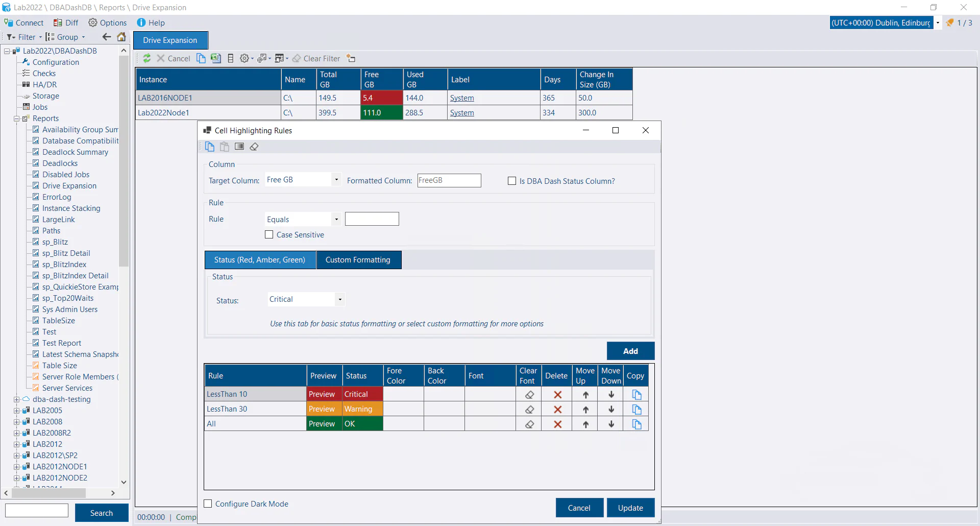Click the tree search text box
The height and width of the screenshot is (526, 980).
pos(37,511)
